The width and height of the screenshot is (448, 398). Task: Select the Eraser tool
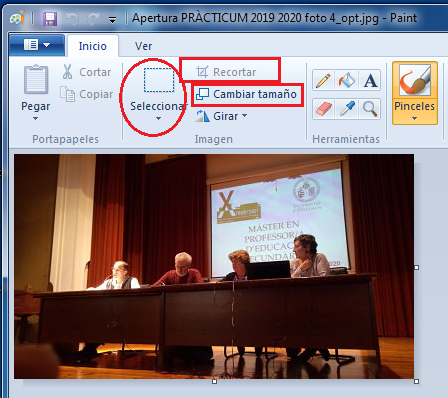click(x=323, y=109)
